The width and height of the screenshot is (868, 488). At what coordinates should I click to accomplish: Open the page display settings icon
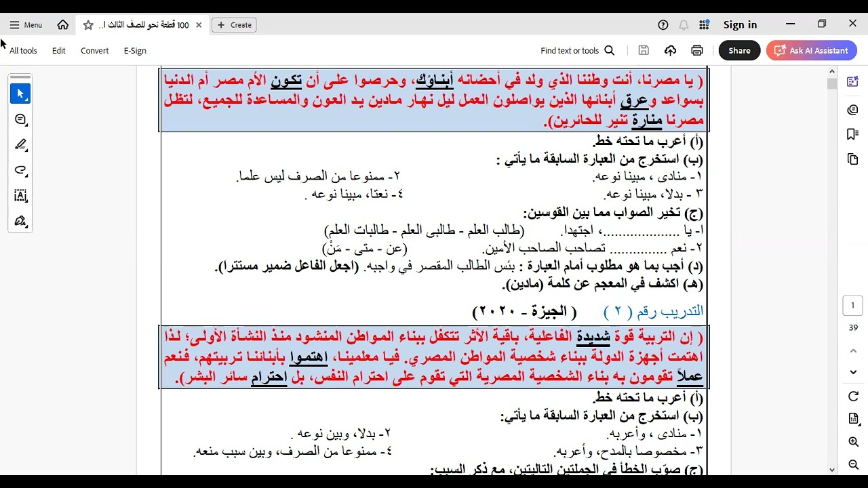[x=853, y=420]
